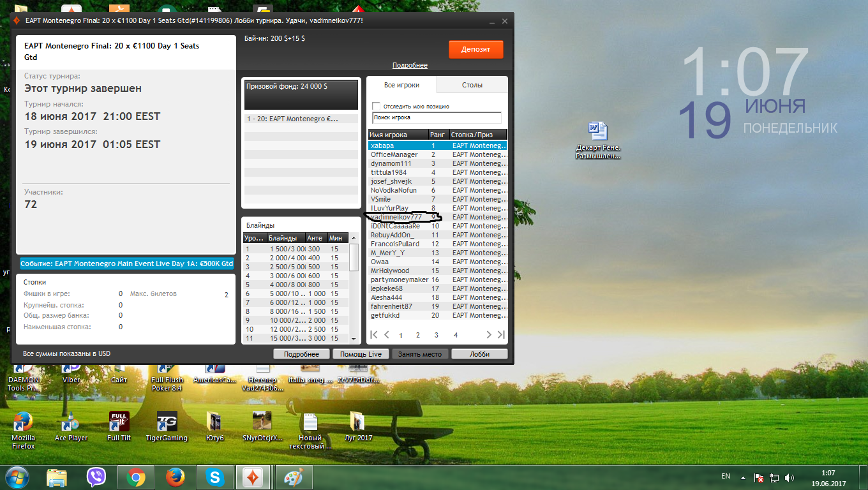868x490 pixels.
Task: Go to the previous page of the player list
Action: tap(387, 334)
